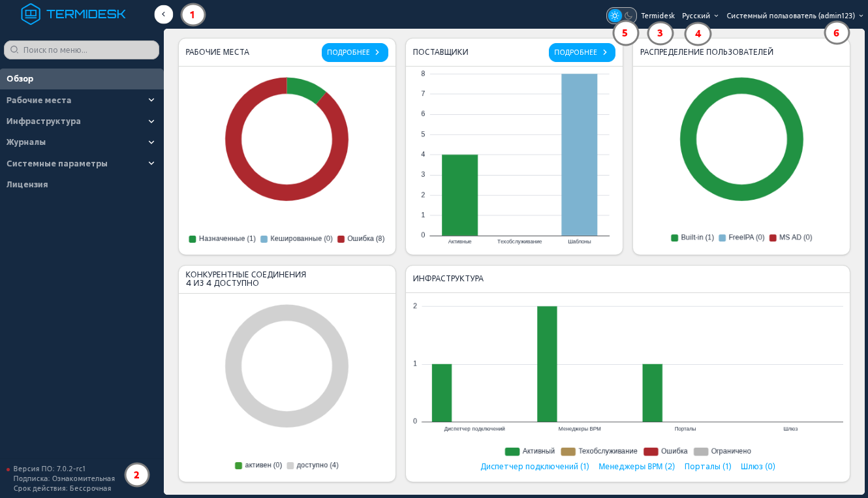Toggle Ошибка (8) legend in Рабочие места
The width and height of the screenshot is (868, 498).
[x=361, y=239]
